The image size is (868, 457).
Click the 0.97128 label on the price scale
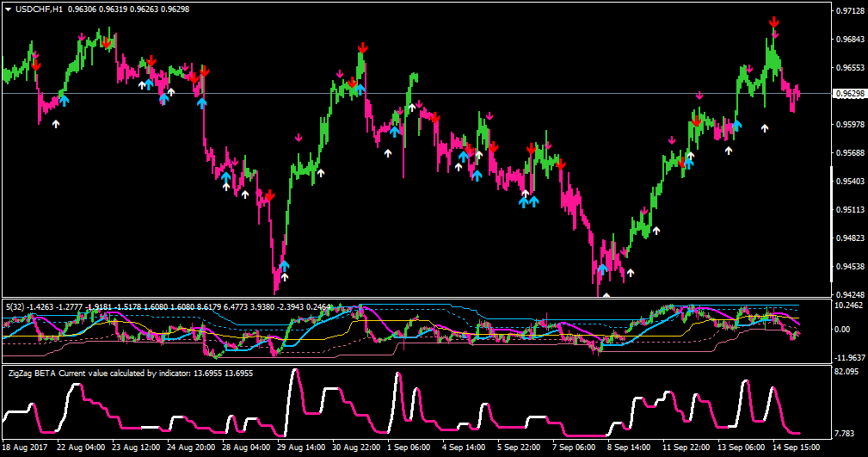[x=850, y=10]
